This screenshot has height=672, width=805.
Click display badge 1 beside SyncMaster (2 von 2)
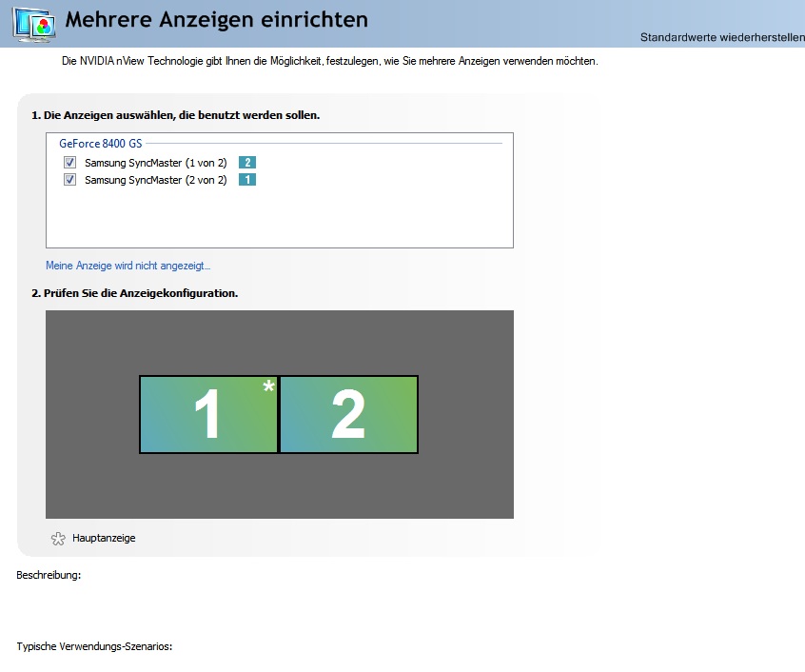tap(247, 180)
